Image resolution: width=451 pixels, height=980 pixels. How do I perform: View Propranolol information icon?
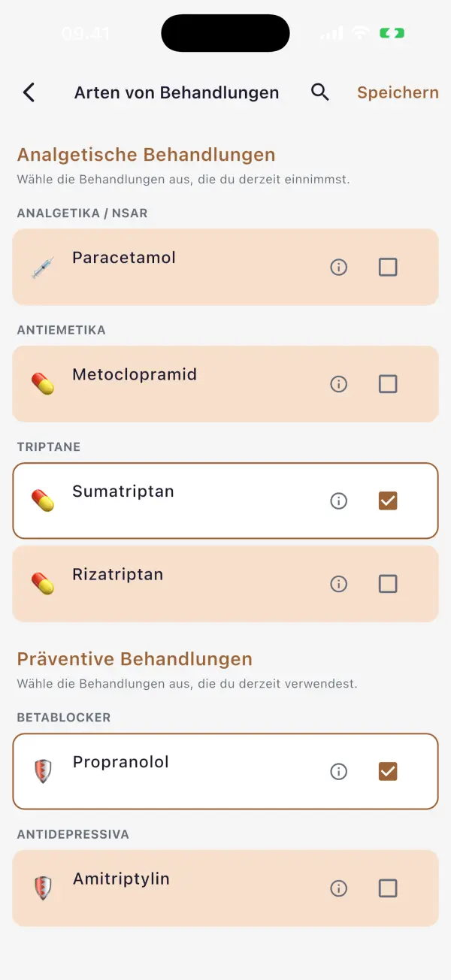pyautogui.click(x=339, y=771)
